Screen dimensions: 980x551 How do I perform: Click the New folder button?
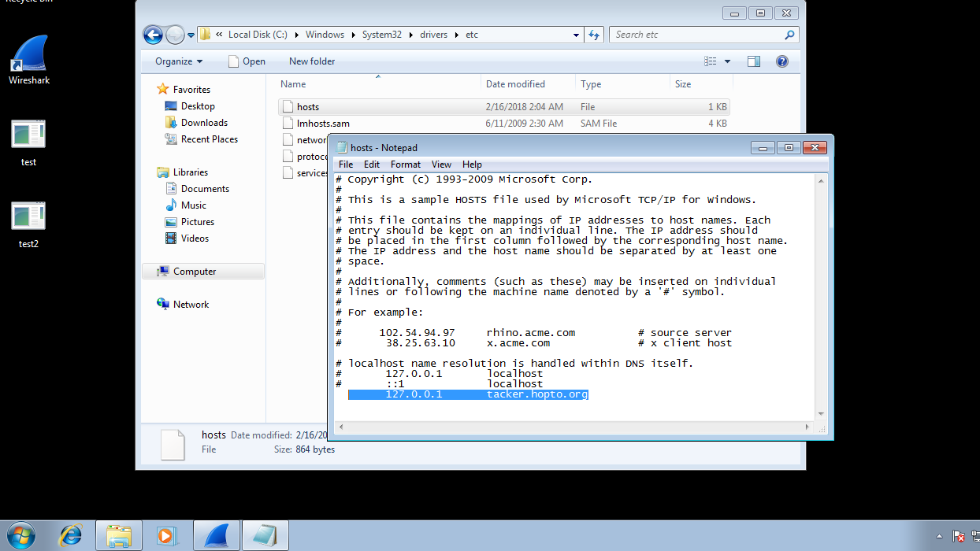click(312, 61)
